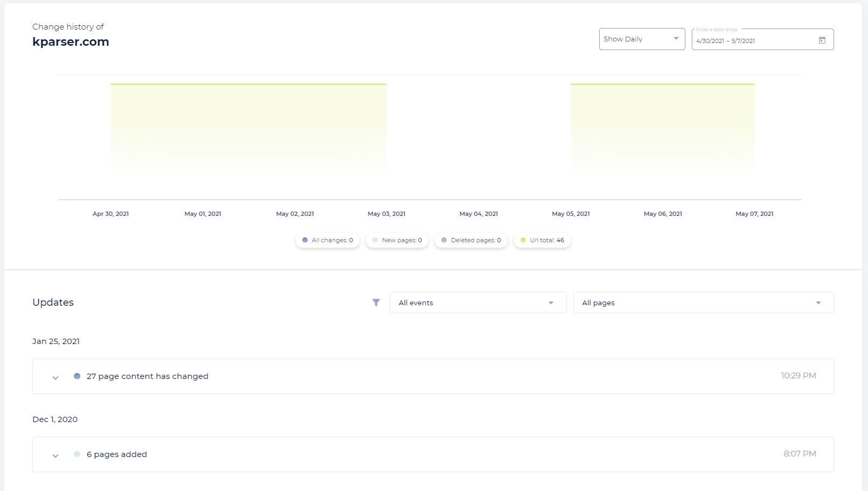Open the calendar date picker icon
This screenshot has width=868, height=491.
822,40
